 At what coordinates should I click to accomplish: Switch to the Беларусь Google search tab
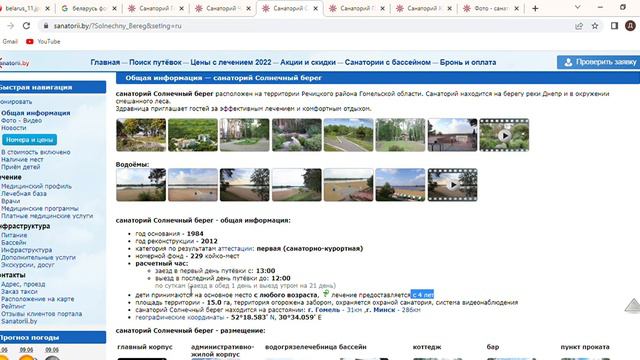pos(89,8)
